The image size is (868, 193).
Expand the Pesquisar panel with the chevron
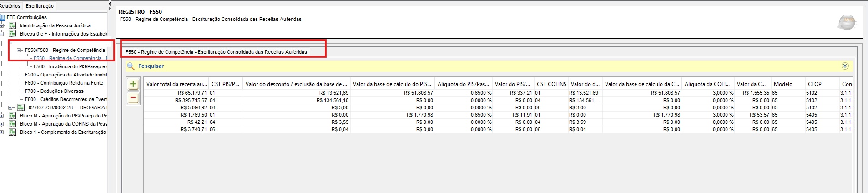(x=845, y=66)
